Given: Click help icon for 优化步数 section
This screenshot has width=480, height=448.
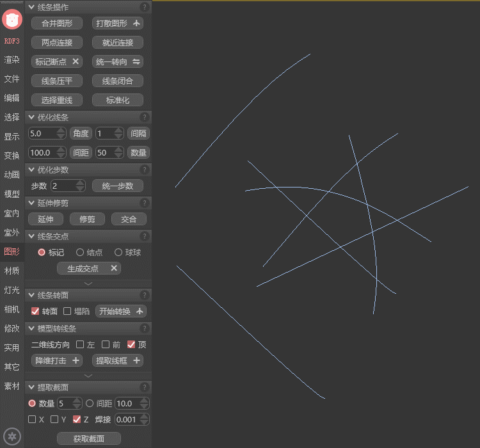Looking at the screenshot, I should [145, 170].
